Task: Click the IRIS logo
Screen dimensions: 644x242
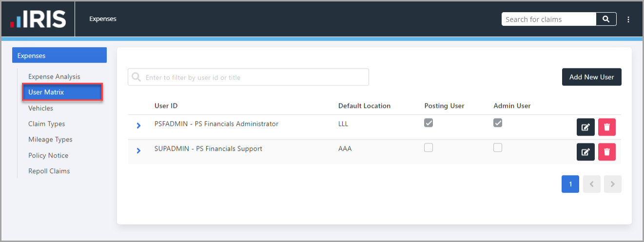Action: [38, 19]
